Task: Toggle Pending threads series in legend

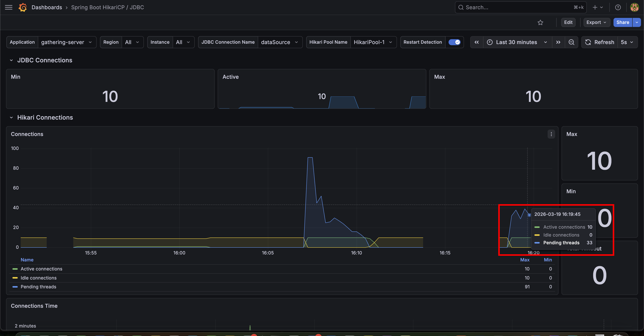Action: pyautogui.click(x=38, y=287)
